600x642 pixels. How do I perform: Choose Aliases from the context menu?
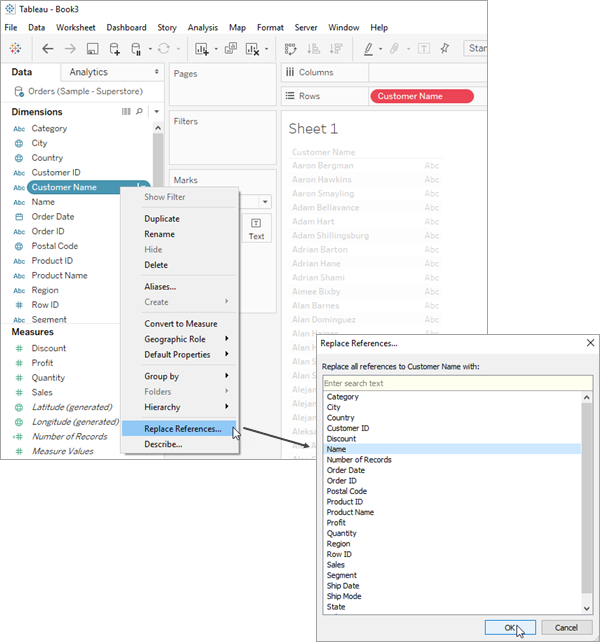pos(160,287)
